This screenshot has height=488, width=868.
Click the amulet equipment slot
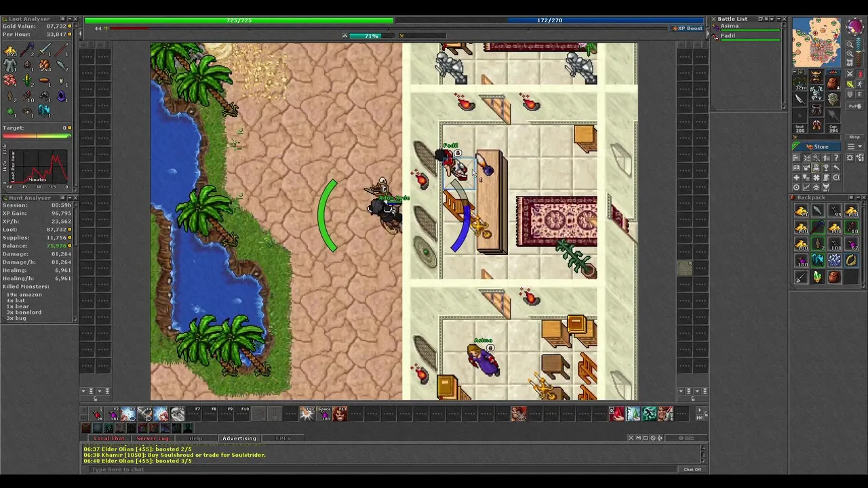[x=800, y=82]
